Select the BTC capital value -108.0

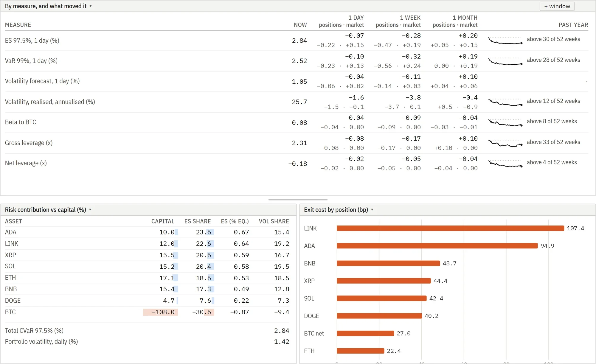coord(163,312)
